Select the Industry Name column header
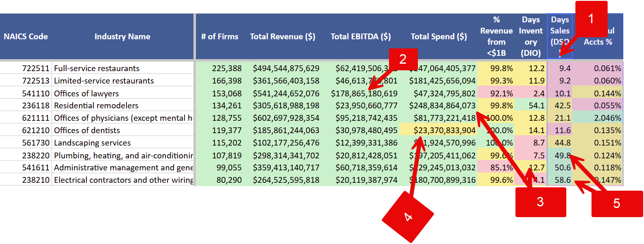Screen dimensions: 644x244 [122, 36]
